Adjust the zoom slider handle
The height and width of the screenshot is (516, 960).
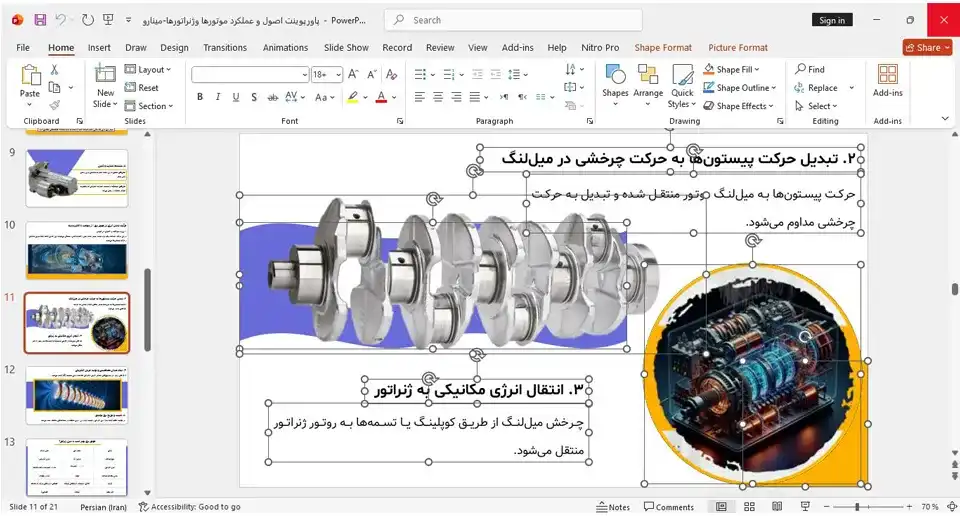857,507
